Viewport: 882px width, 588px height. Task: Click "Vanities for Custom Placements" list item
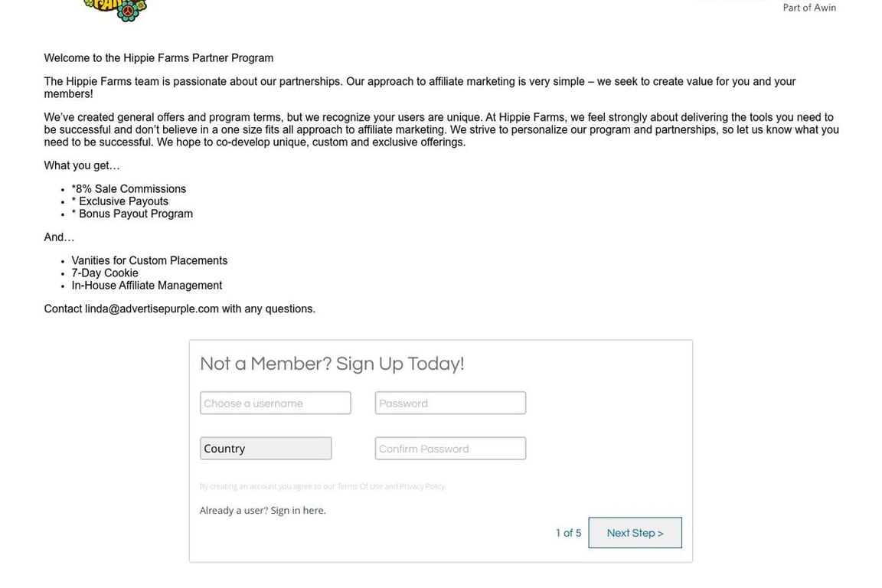point(149,261)
